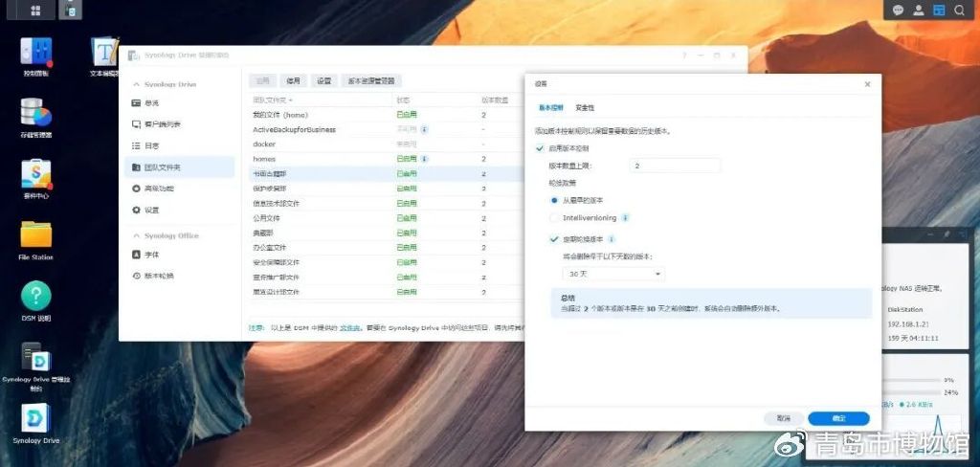Screen dimensions: 980x467
Task: Click info icon next to Intelliversioning
Action: tap(627, 218)
